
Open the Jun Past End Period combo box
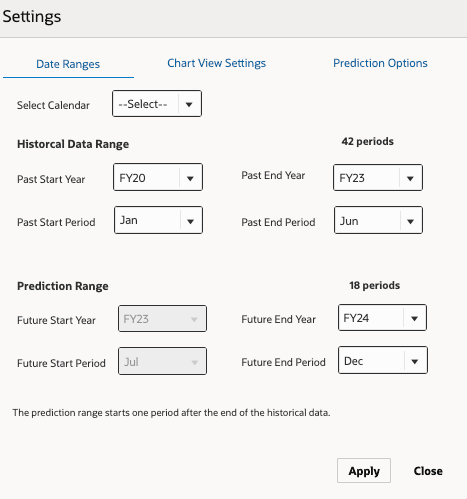tap(378, 220)
